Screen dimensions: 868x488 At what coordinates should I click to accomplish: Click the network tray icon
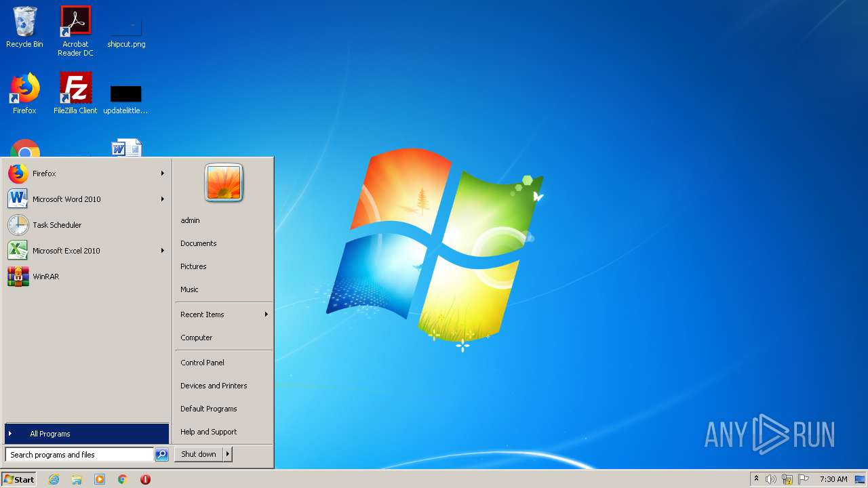point(787,479)
